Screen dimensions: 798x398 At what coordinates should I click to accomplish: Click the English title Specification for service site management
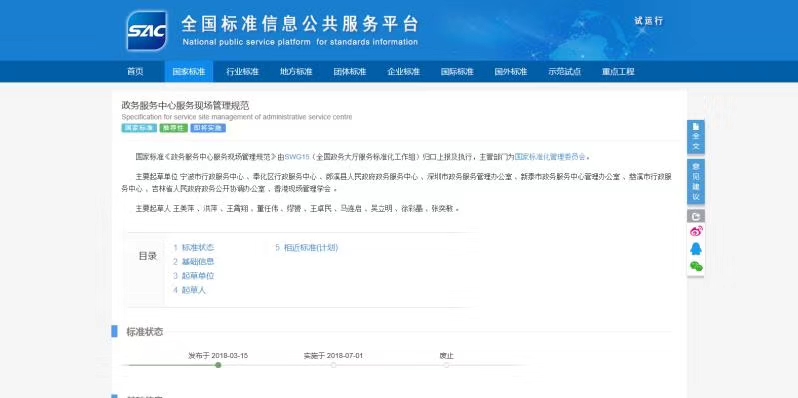[x=237, y=117]
